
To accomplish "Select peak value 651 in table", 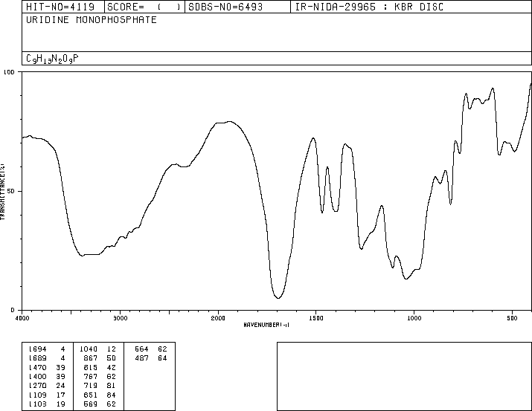I will pyautogui.click(x=91, y=395).
